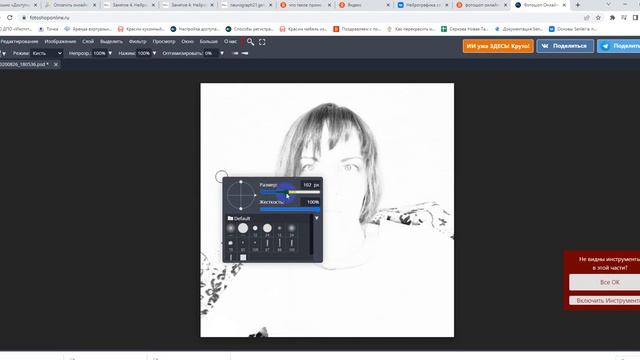
Task: Open the Серкова Новая Та... bookmark
Action: coord(464,29)
